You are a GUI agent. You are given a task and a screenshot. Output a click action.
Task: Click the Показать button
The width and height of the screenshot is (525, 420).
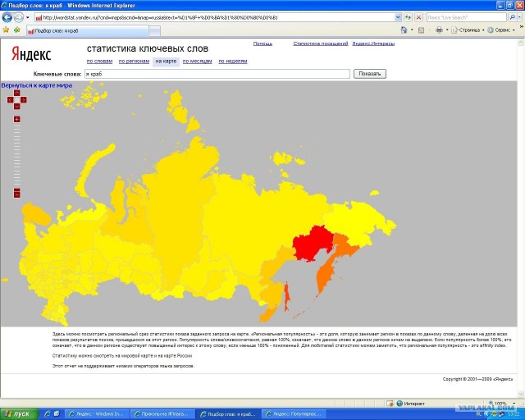[x=370, y=74]
